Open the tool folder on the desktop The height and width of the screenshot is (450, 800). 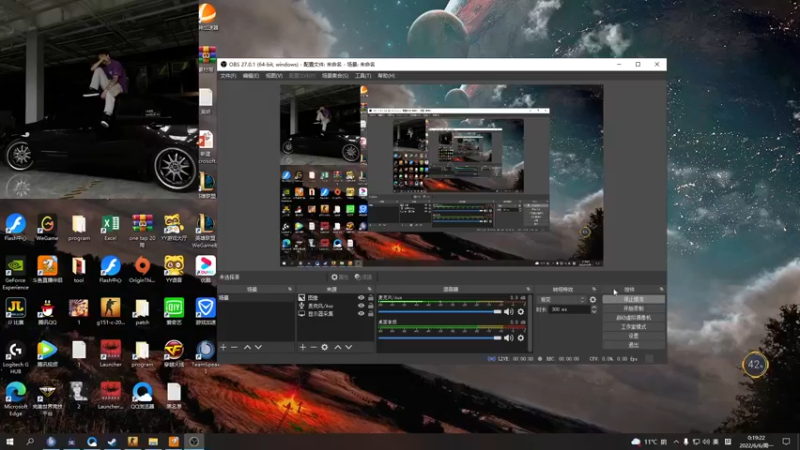[79, 270]
